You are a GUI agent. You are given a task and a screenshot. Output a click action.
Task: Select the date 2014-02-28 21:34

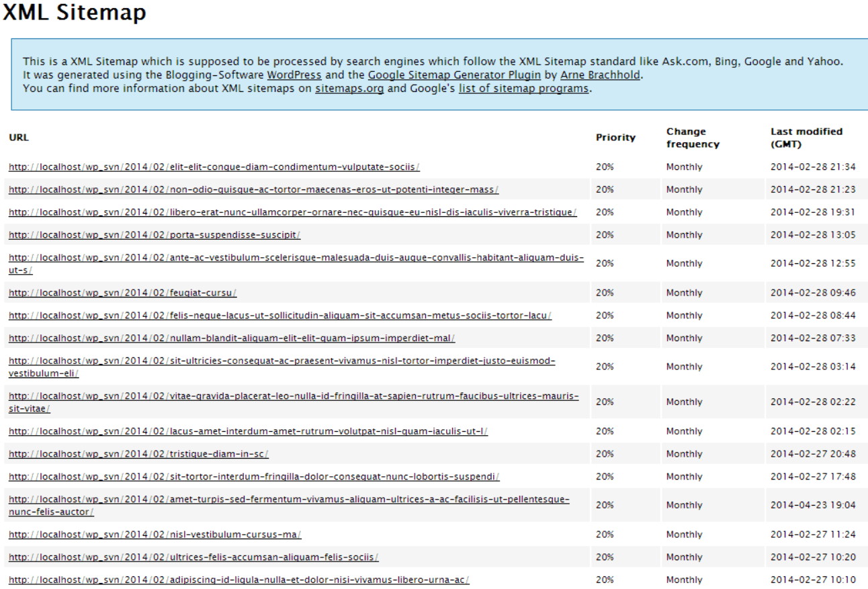813,167
